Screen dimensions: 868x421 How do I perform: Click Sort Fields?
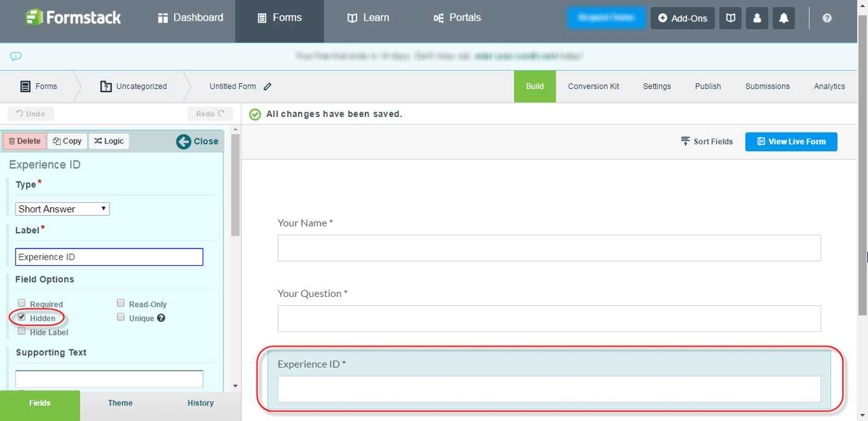pos(706,141)
